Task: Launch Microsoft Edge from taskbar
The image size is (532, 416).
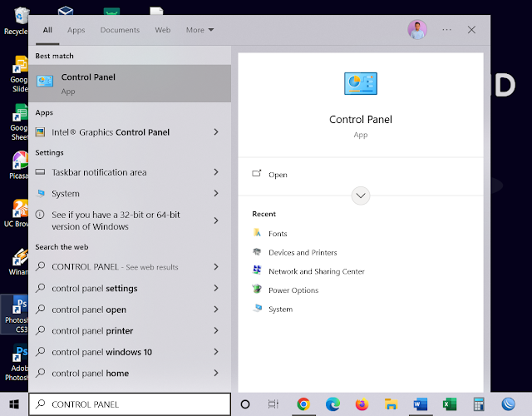Action: click(x=332, y=404)
